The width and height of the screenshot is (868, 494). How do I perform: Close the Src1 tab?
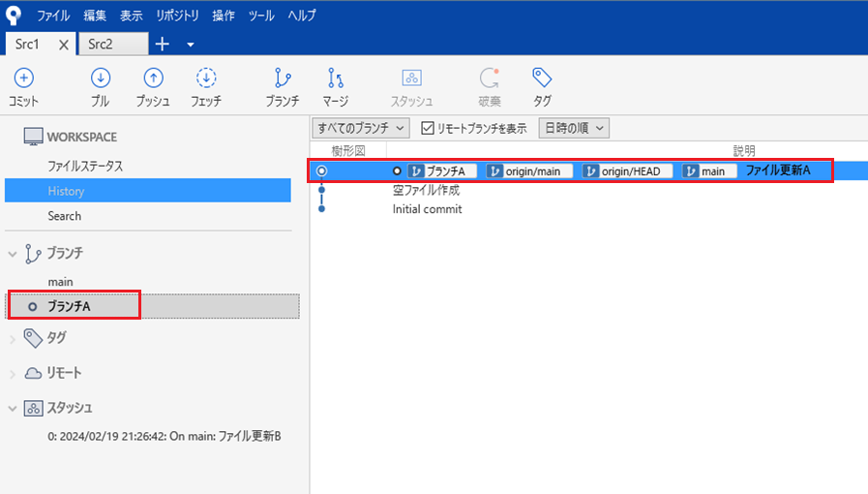(64, 45)
